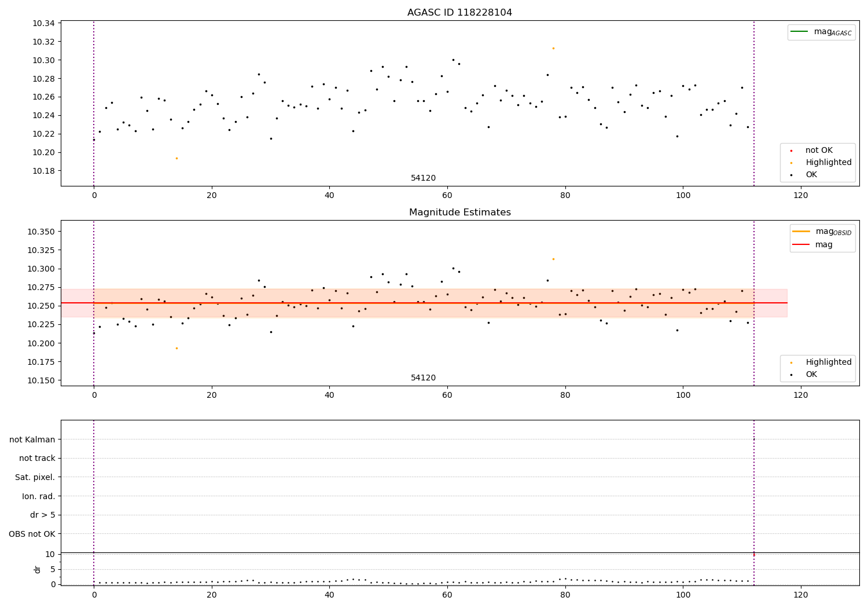Image resolution: width=868 pixels, height=608 pixels.
Task: Click the x-axis 40 tick in Magnitude Estimates plot
Action: (329, 395)
